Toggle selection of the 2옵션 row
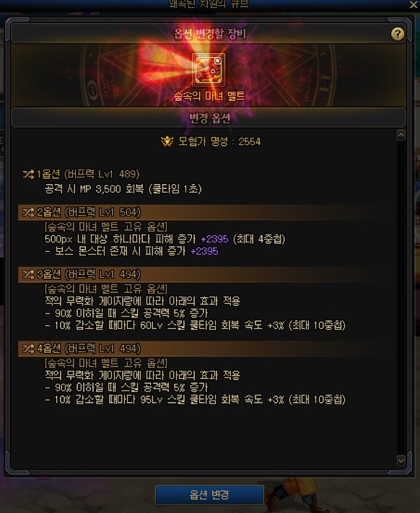This screenshot has height=513, width=420. pyautogui.click(x=206, y=212)
